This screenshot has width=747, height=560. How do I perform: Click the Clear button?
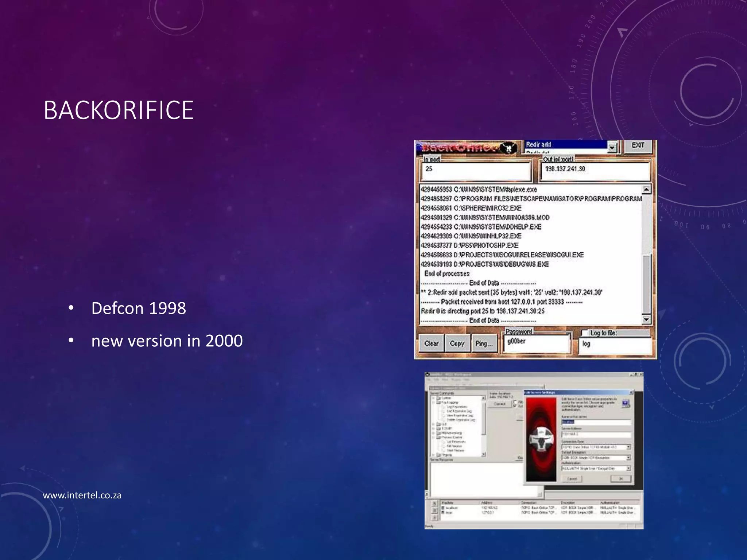pos(431,343)
